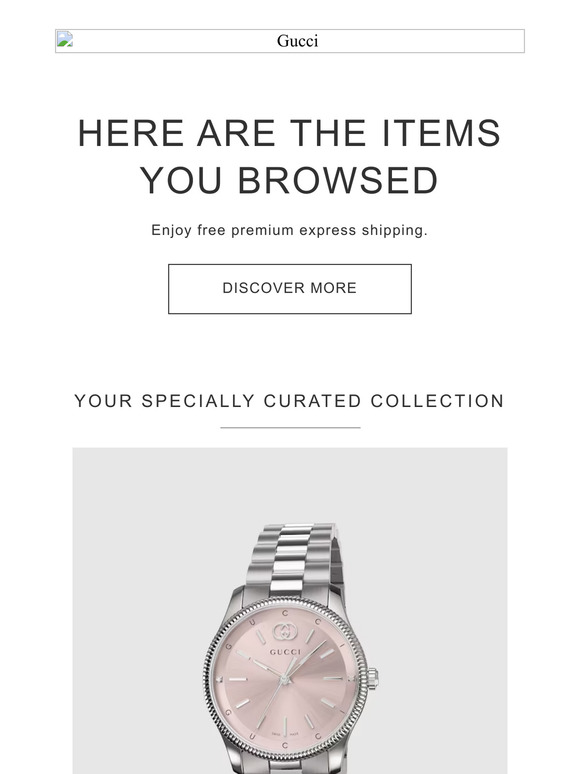Image resolution: width=580 pixels, height=774 pixels.
Task: Click the 'YOU BROWSED' headline line
Action: pyautogui.click(x=290, y=180)
